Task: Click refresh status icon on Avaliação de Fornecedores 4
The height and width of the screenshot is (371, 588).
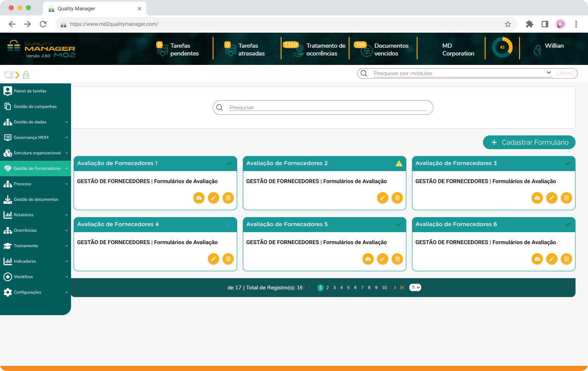Action: point(230,224)
